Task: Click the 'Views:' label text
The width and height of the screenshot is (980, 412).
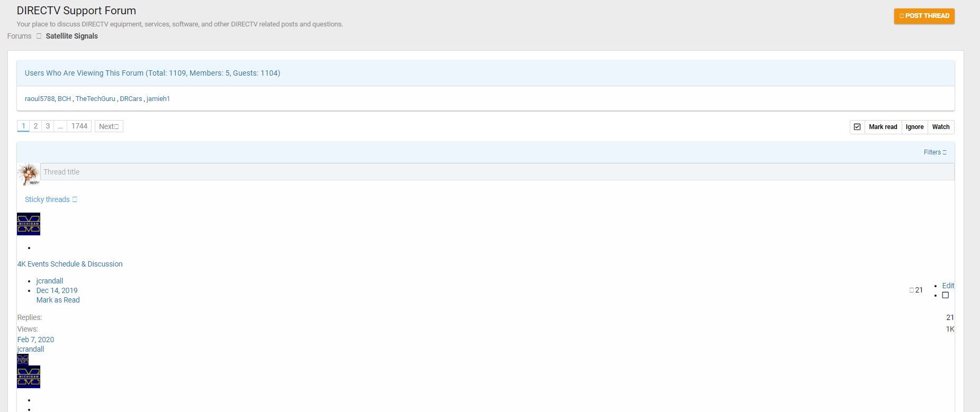Action: click(28, 329)
